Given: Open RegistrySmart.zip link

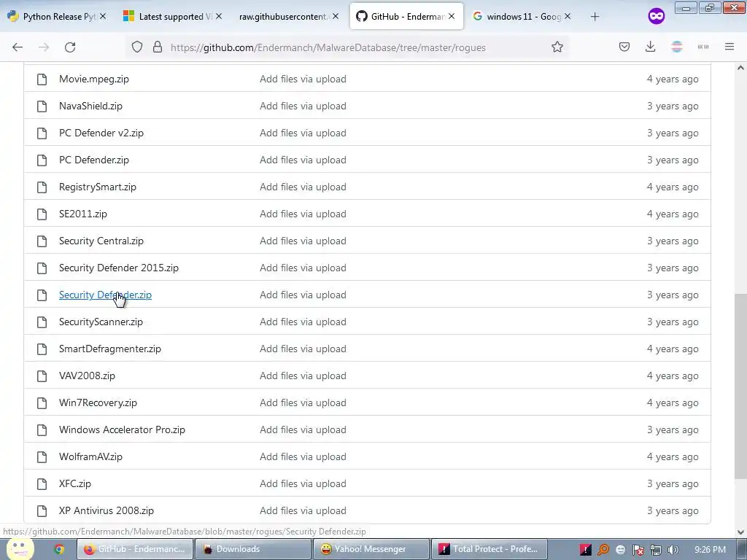Looking at the screenshot, I should tap(98, 187).
